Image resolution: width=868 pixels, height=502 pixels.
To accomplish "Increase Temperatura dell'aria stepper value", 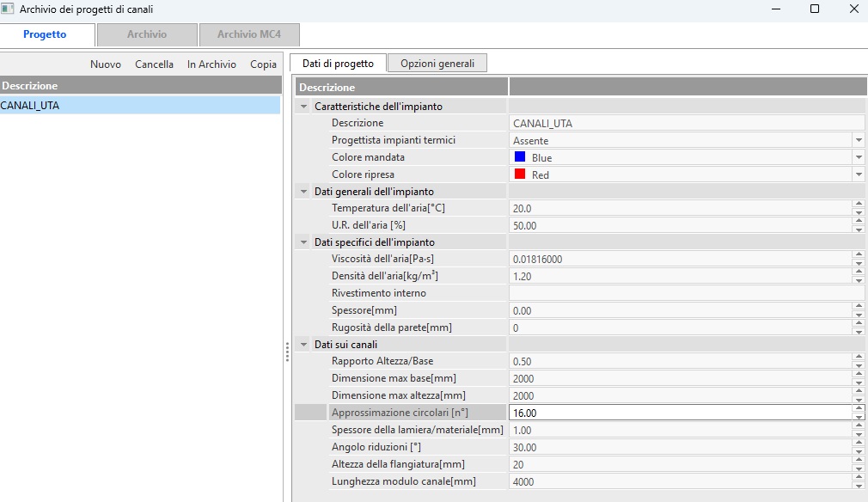I will (858, 205).
